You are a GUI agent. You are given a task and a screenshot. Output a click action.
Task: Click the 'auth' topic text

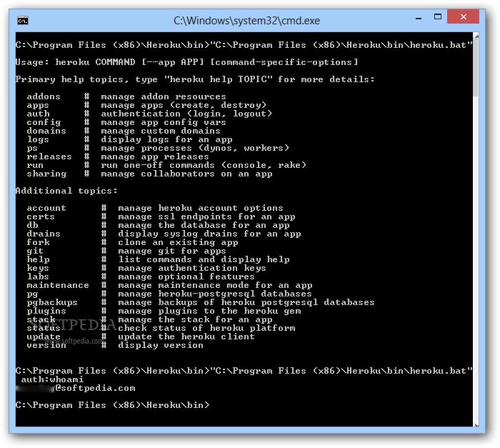click(x=39, y=114)
